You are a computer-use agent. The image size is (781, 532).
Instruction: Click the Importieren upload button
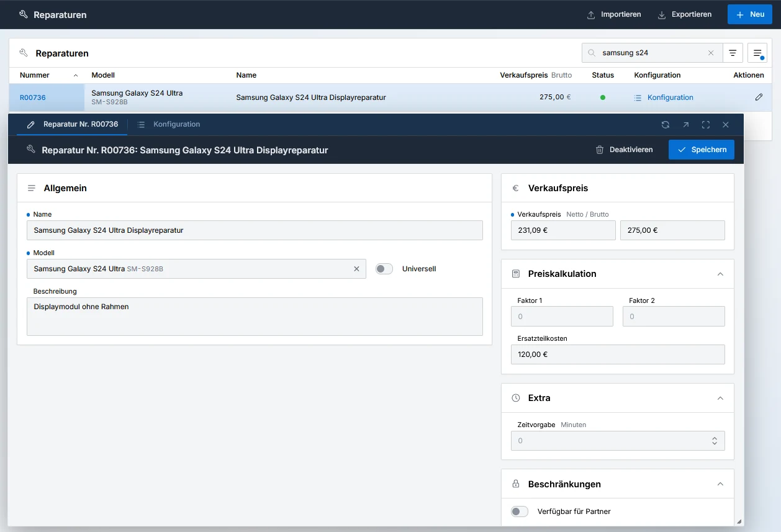pyautogui.click(x=614, y=14)
